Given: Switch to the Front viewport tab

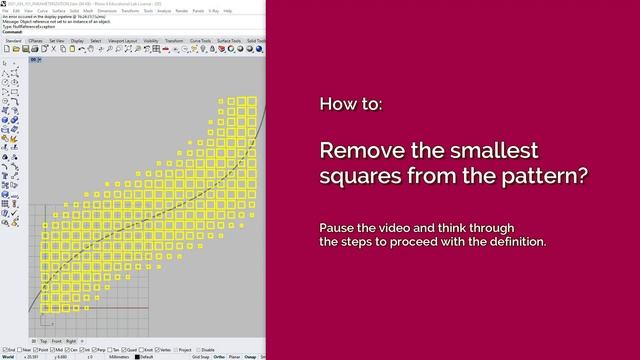Looking at the screenshot, I should tap(57, 341).
